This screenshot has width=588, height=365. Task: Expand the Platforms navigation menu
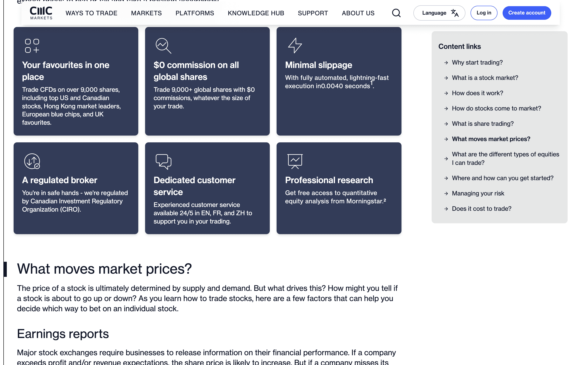(195, 13)
